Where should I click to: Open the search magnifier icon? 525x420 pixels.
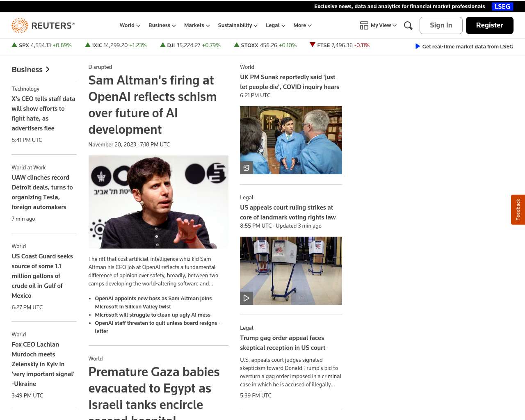pos(408,25)
